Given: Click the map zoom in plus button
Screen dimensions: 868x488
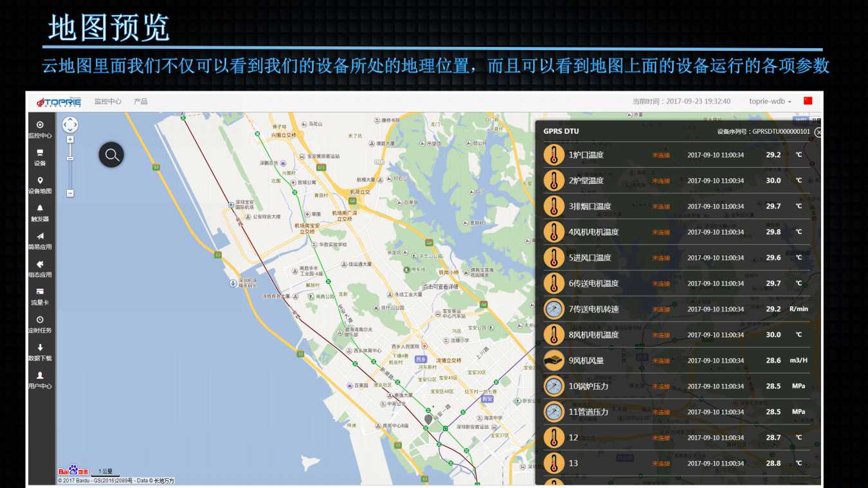Looking at the screenshot, I should [70, 140].
